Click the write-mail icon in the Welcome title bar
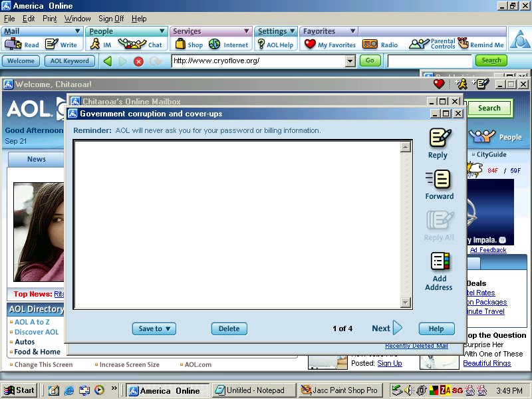 coord(480,84)
